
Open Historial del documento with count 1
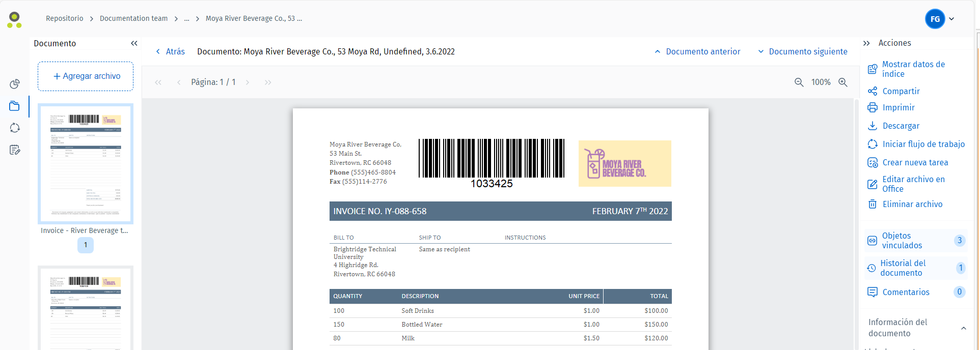click(x=915, y=268)
